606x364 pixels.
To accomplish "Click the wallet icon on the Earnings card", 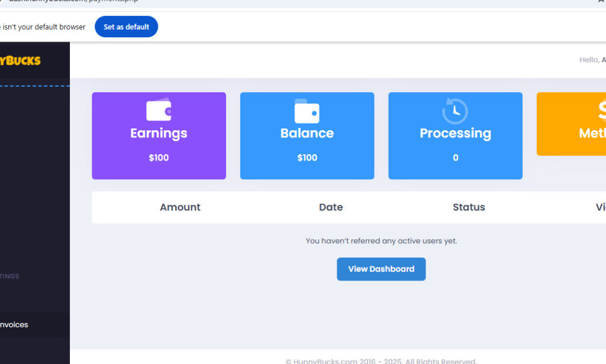I will pyautogui.click(x=158, y=110).
